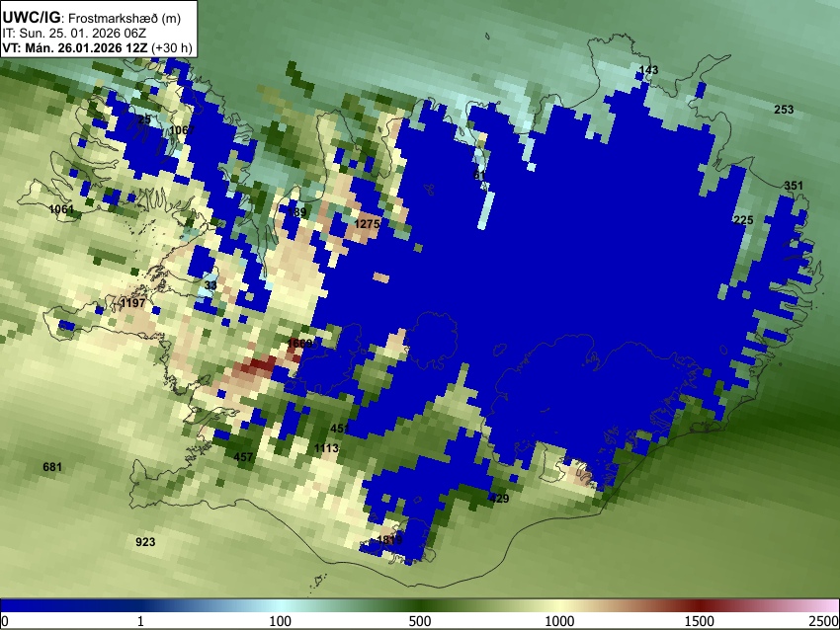Image resolution: width=840 pixels, height=630 pixels.
Task: Click the 61 value on the map
Action: pyautogui.click(x=479, y=176)
